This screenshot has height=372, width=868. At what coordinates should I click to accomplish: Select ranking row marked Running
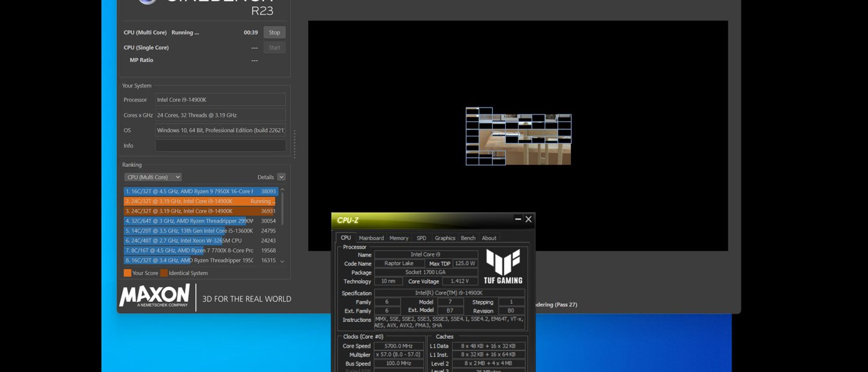[200, 201]
